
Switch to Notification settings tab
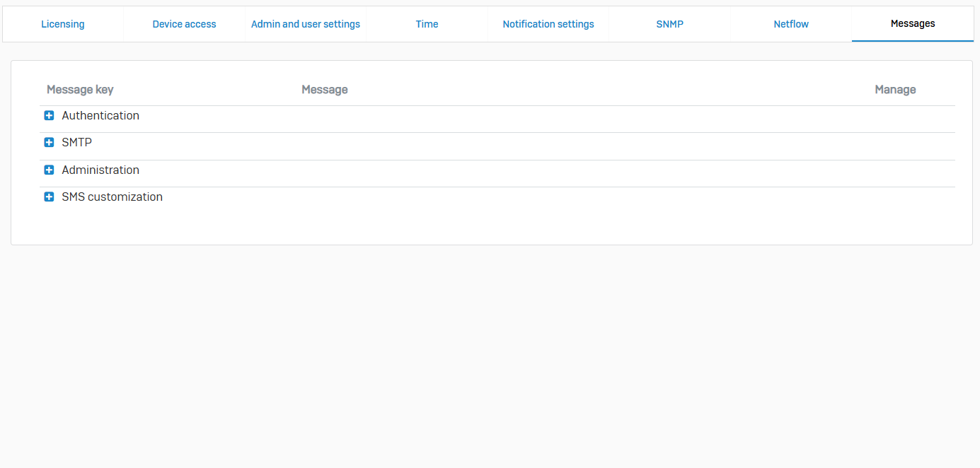coord(548,24)
